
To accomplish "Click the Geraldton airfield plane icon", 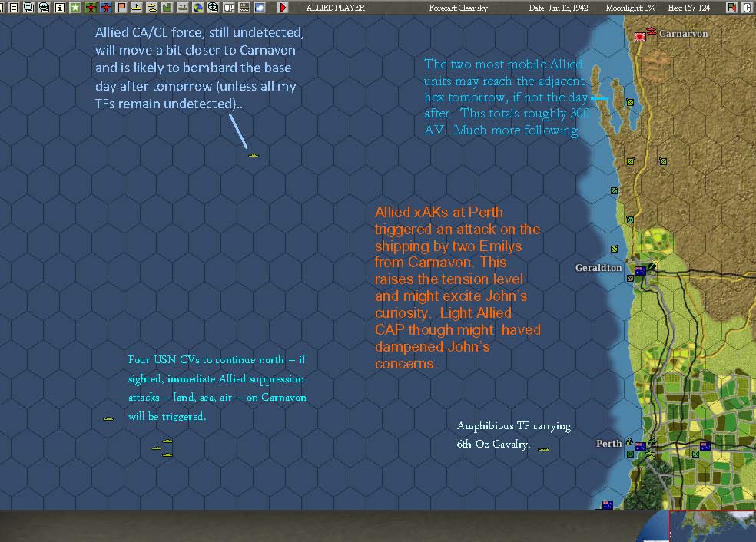I will [x=652, y=266].
